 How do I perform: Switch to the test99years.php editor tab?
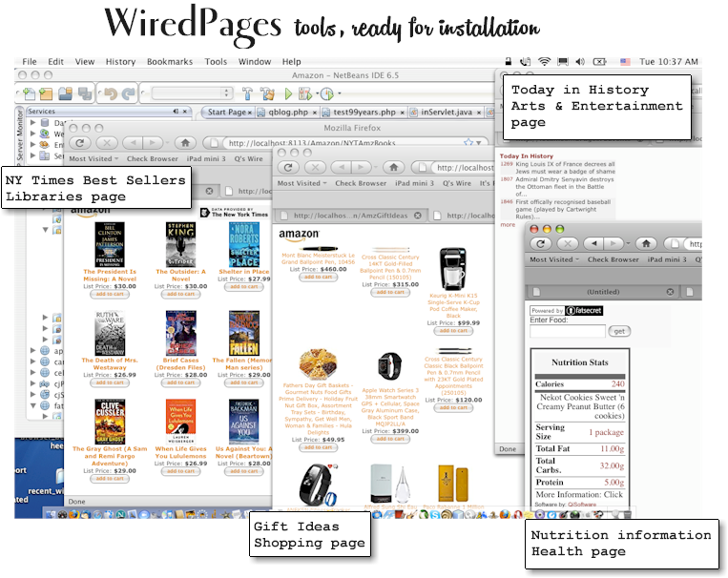click(x=364, y=113)
